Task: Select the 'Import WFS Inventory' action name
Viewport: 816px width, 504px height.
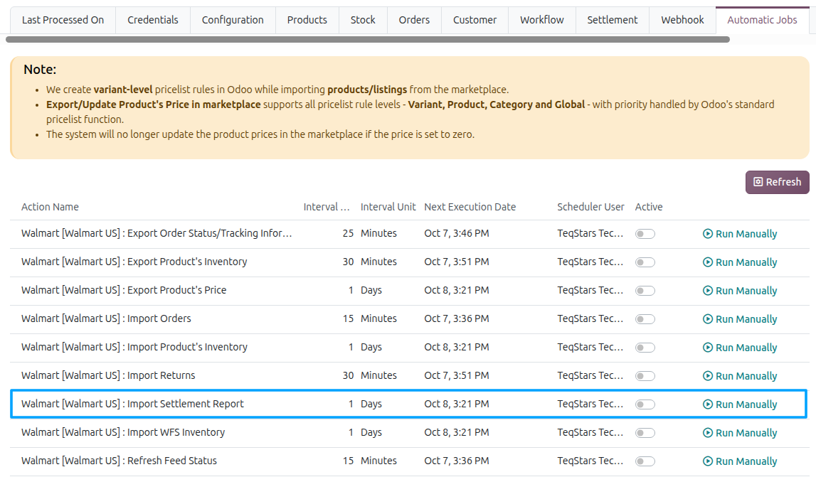Action: pyautogui.click(x=123, y=432)
